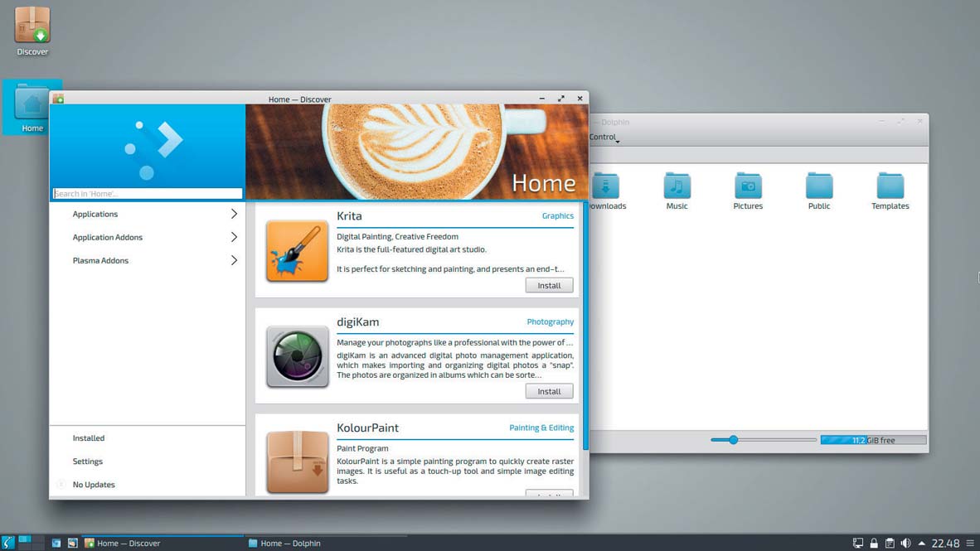
Task: Click the quick-launch icon left of Discover task
Action: (72, 543)
